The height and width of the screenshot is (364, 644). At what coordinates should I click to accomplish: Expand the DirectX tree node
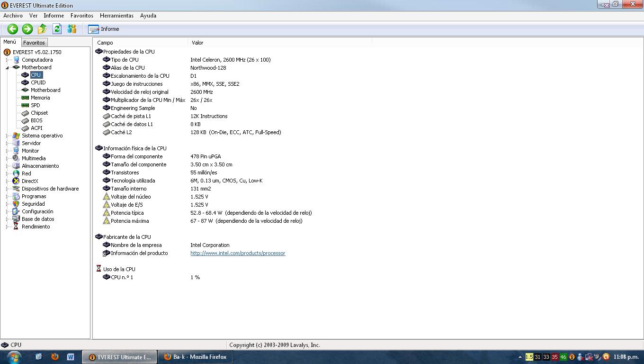(x=8, y=181)
